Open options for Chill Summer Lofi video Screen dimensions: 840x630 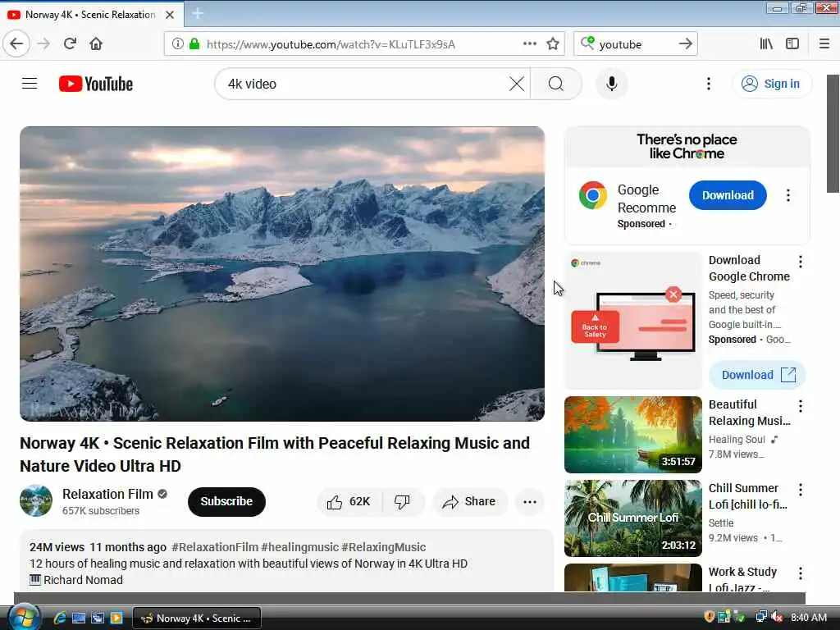[801, 490]
